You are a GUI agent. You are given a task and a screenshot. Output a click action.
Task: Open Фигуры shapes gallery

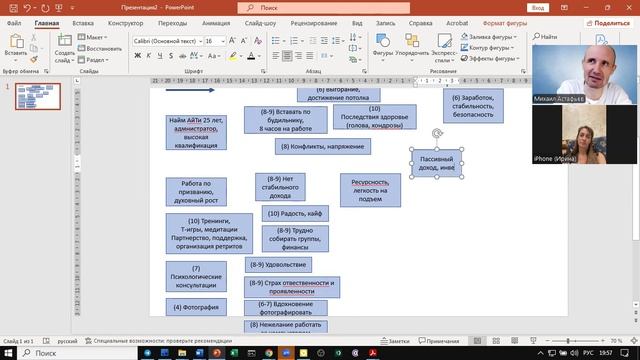point(383,48)
